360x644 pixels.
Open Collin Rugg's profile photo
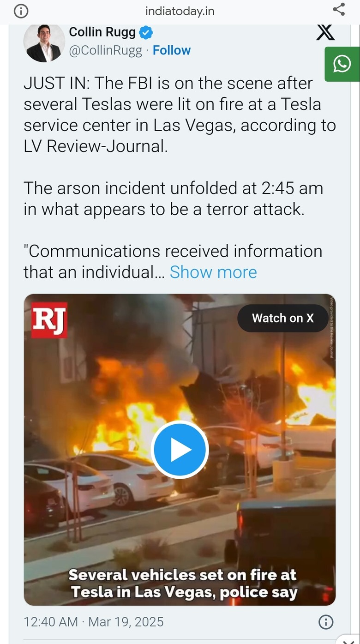pos(44,42)
